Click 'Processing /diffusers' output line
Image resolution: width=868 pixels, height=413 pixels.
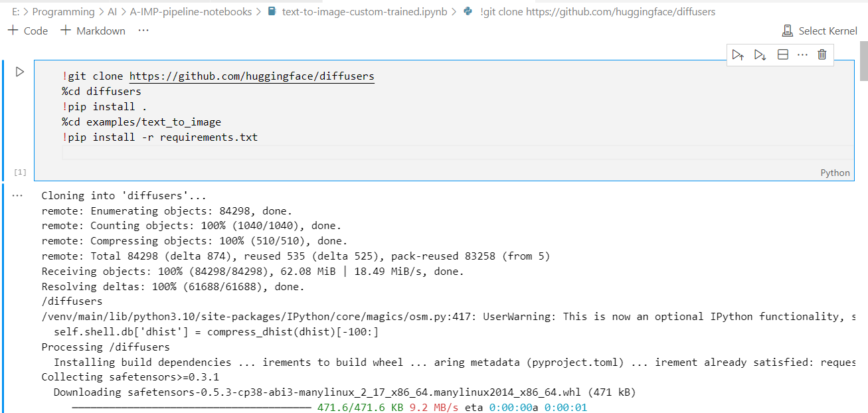point(106,347)
